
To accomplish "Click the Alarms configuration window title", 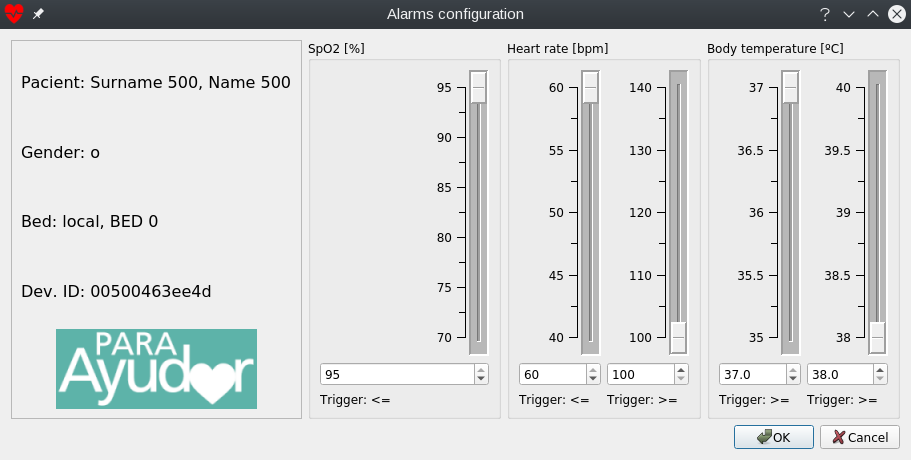I will click(456, 14).
